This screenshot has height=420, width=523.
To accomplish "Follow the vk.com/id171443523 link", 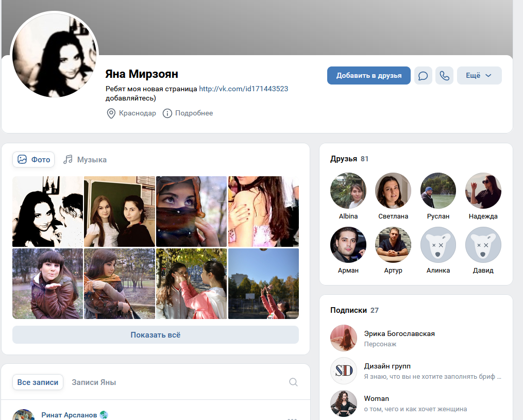I will tap(244, 89).
